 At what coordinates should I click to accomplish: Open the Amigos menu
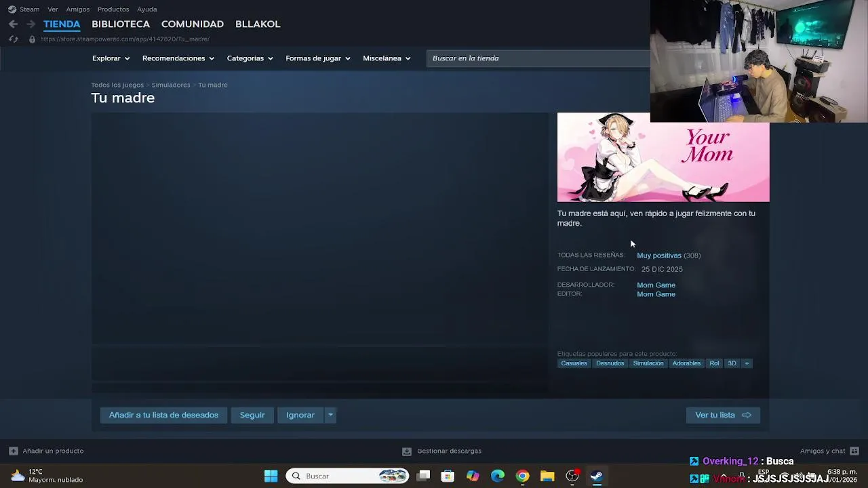[x=78, y=9]
